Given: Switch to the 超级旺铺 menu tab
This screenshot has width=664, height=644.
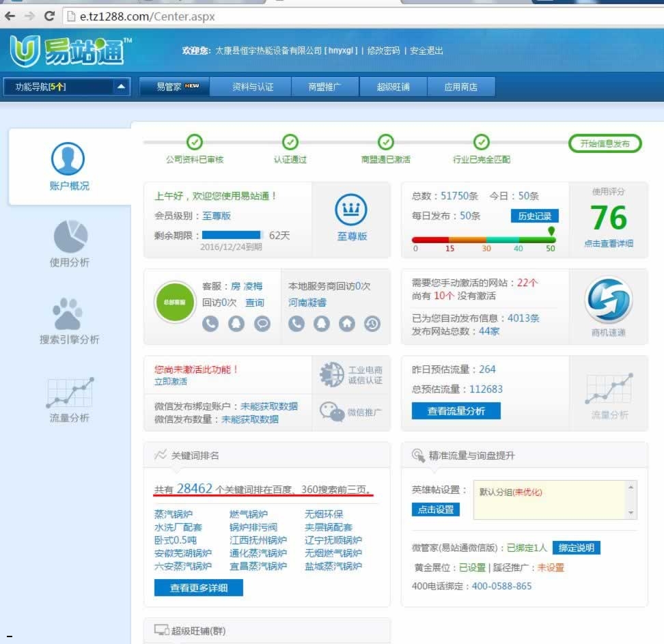Looking at the screenshot, I should (393, 87).
